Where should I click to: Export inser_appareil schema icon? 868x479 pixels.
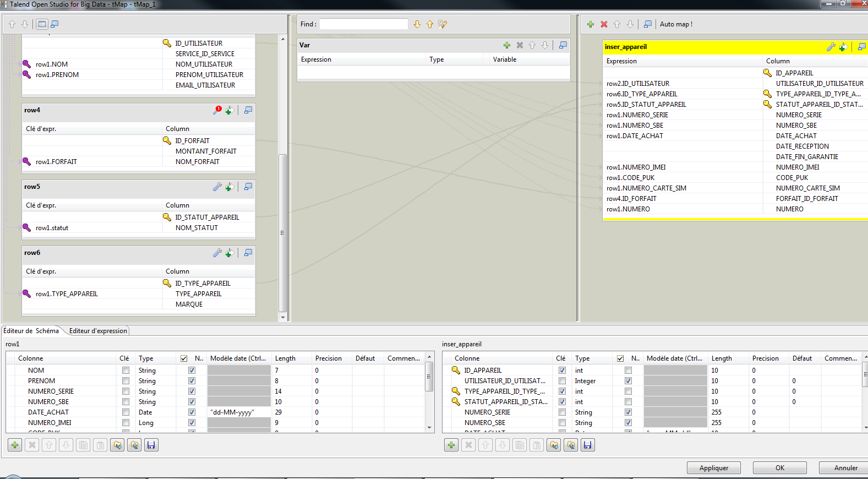(571, 445)
